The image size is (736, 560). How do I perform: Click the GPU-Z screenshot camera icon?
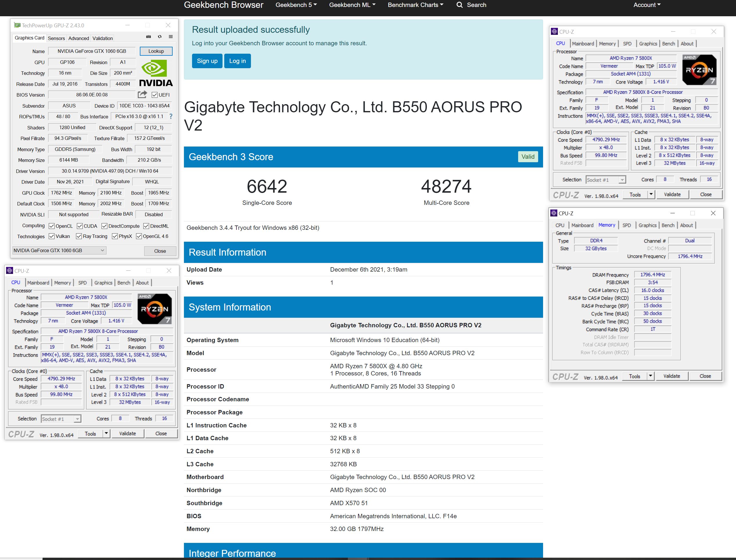pos(149,37)
